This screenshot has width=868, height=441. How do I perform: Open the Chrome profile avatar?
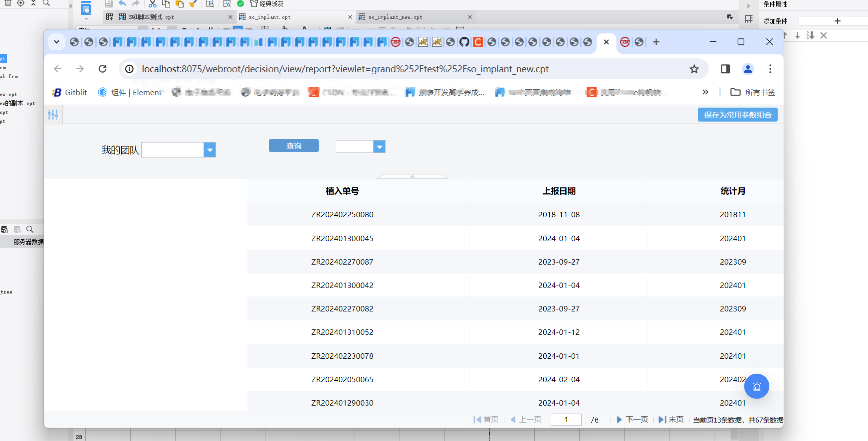pos(748,69)
